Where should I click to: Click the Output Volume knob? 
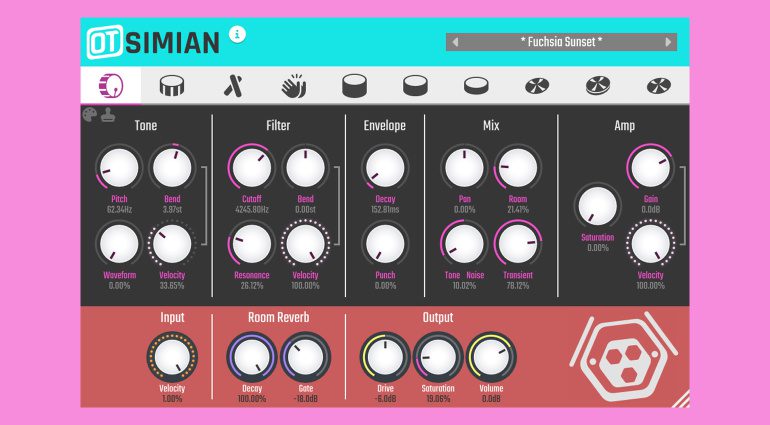click(x=489, y=355)
